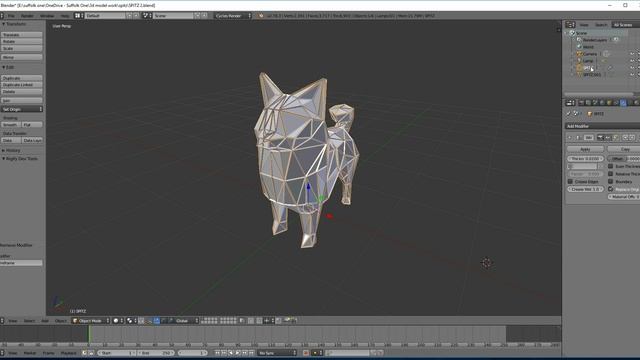
Task: Open the timeline Marker menu
Action: (x=30, y=353)
